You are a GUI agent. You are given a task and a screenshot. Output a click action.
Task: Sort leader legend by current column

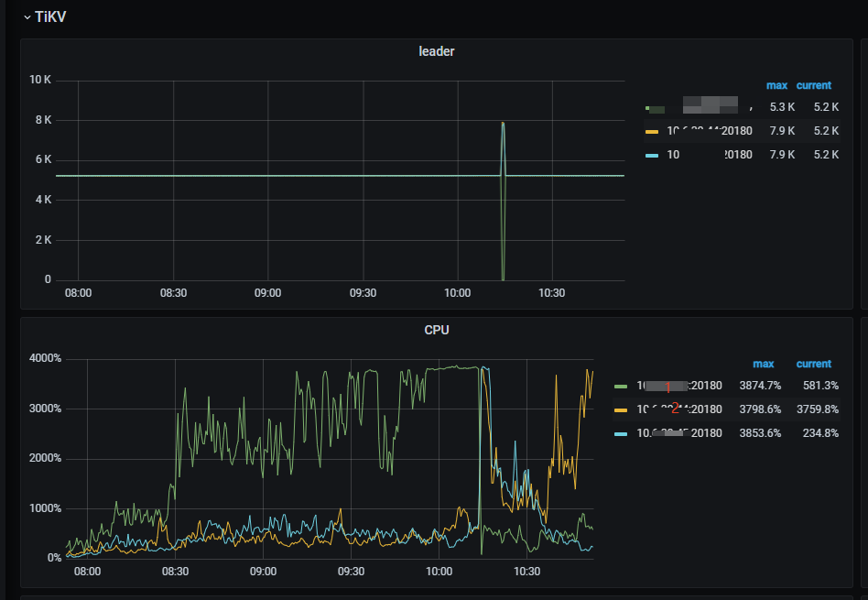coord(813,85)
